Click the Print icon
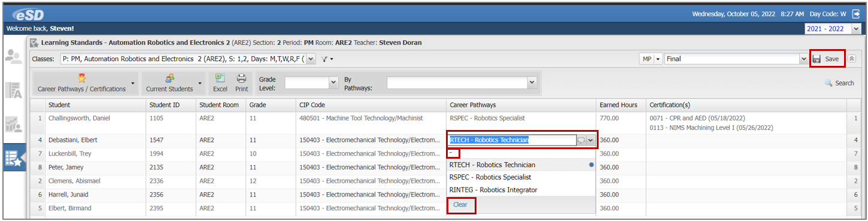868x221 pixels. click(x=241, y=83)
